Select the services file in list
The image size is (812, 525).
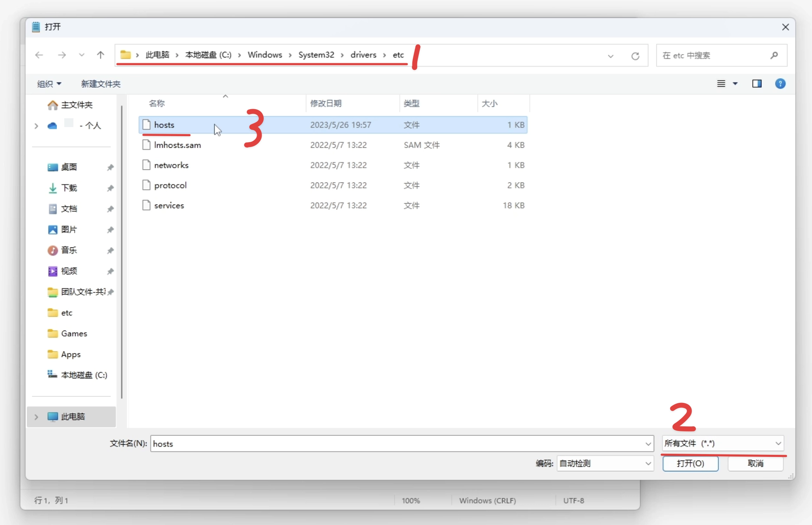coord(168,205)
